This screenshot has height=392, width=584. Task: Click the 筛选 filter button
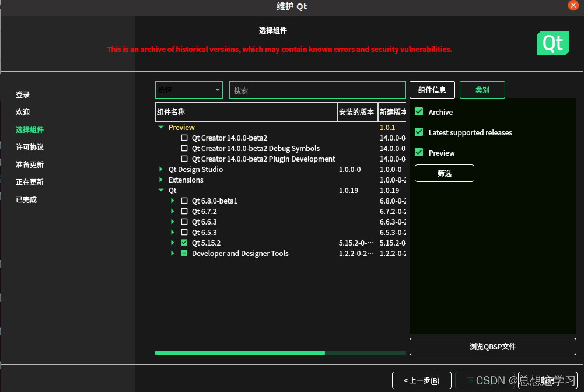(444, 173)
